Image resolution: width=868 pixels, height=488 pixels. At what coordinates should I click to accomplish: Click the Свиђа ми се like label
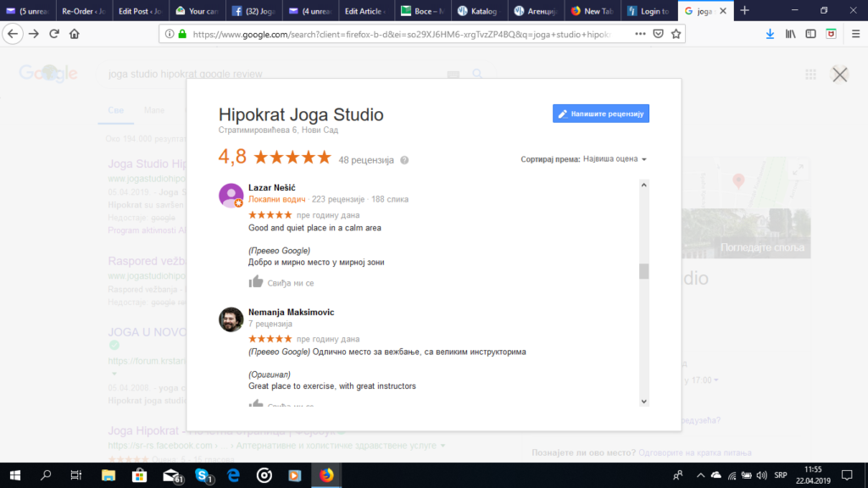click(291, 283)
